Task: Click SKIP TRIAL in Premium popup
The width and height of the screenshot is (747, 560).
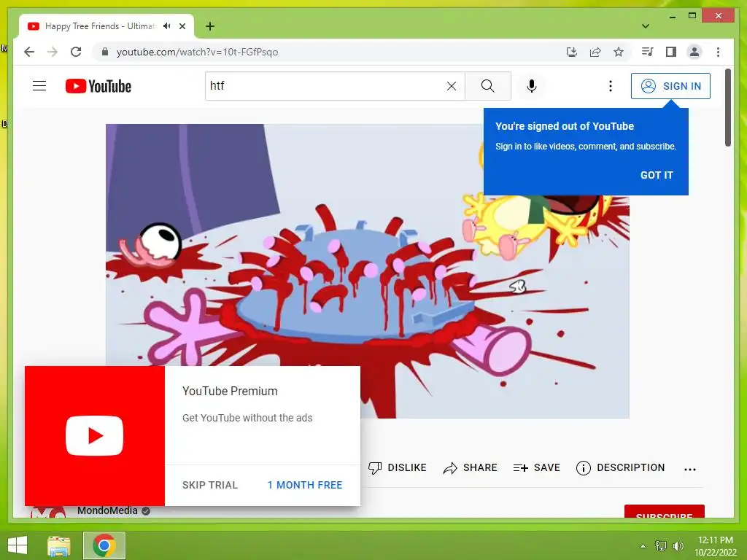Action: click(x=209, y=485)
